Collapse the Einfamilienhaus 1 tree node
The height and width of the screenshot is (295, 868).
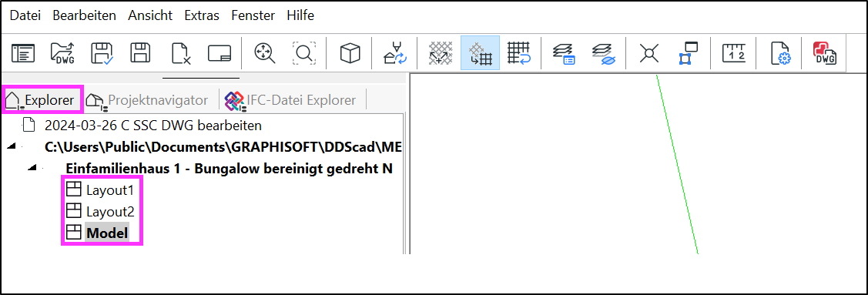(x=32, y=168)
